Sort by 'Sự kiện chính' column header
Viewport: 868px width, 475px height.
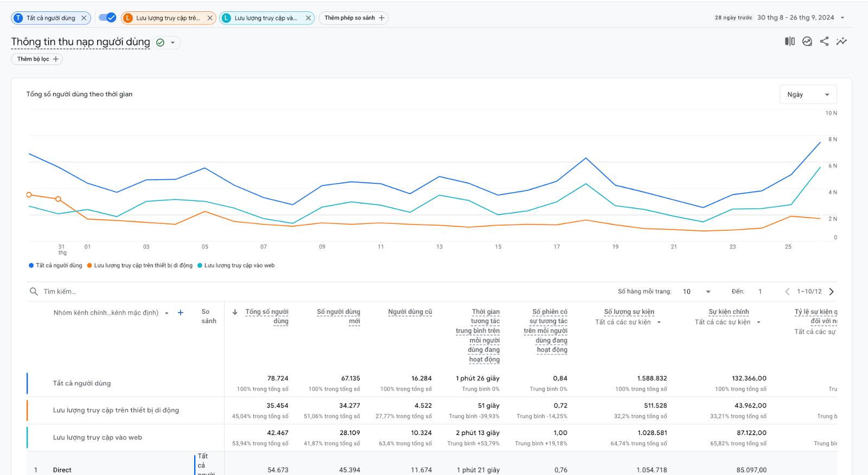729,312
